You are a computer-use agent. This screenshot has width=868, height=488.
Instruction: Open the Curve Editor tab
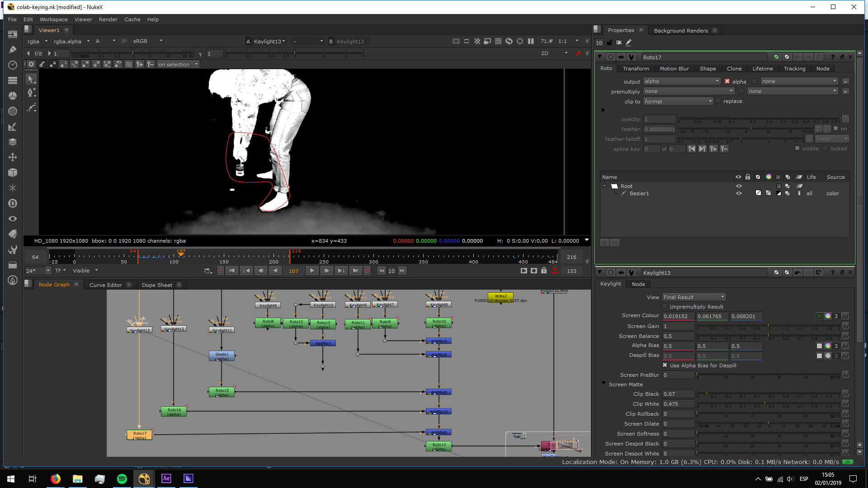click(105, 285)
